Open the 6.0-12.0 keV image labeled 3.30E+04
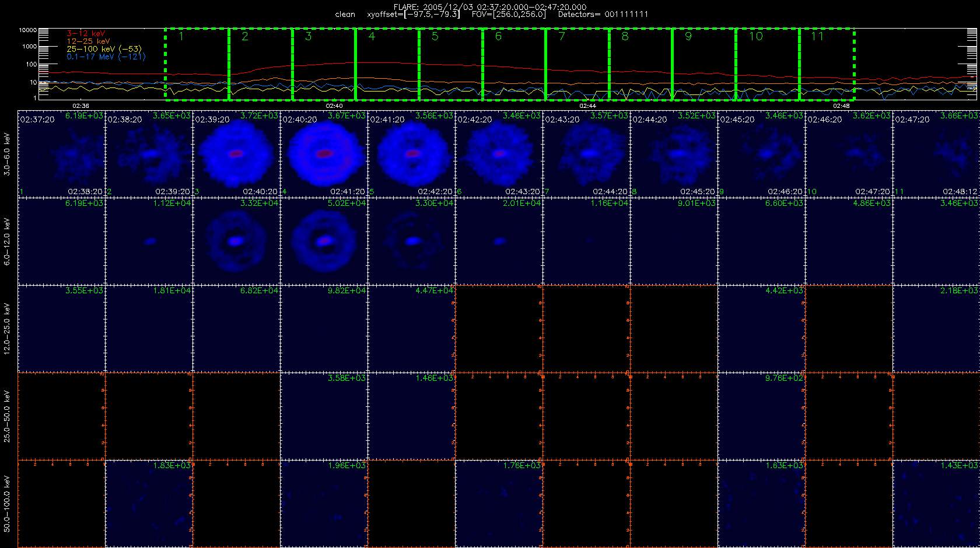Image resolution: width=980 pixels, height=548 pixels. click(411, 241)
